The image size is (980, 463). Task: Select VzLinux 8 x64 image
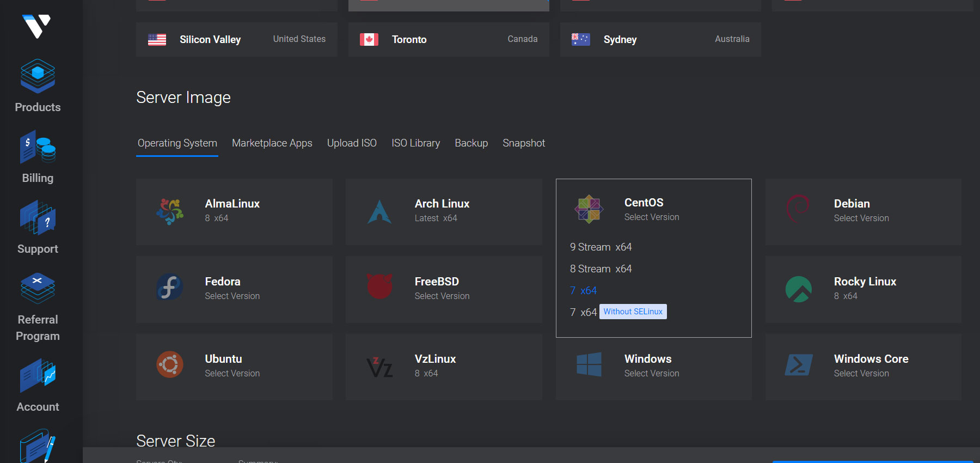coord(444,367)
